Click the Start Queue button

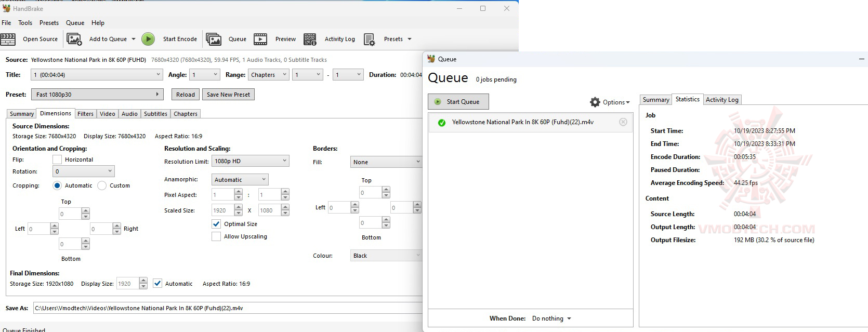click(458, 102)
